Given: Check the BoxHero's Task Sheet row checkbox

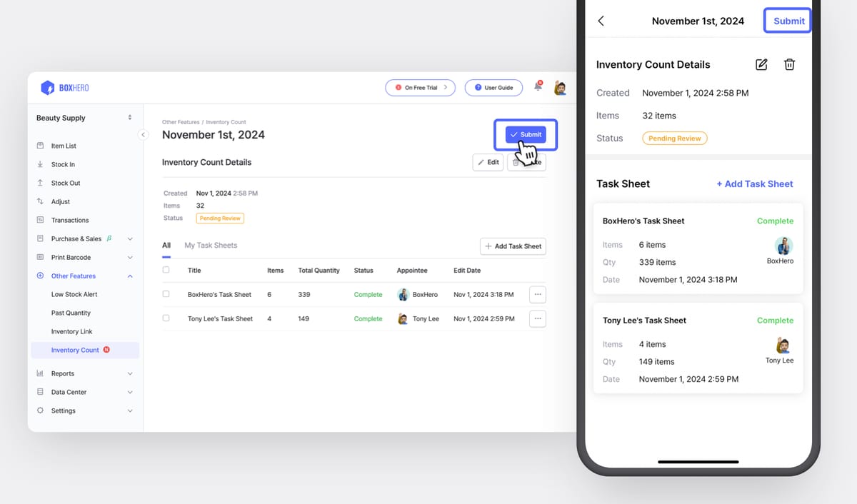Looking at the screenshot, I should (x=166, y=294).
